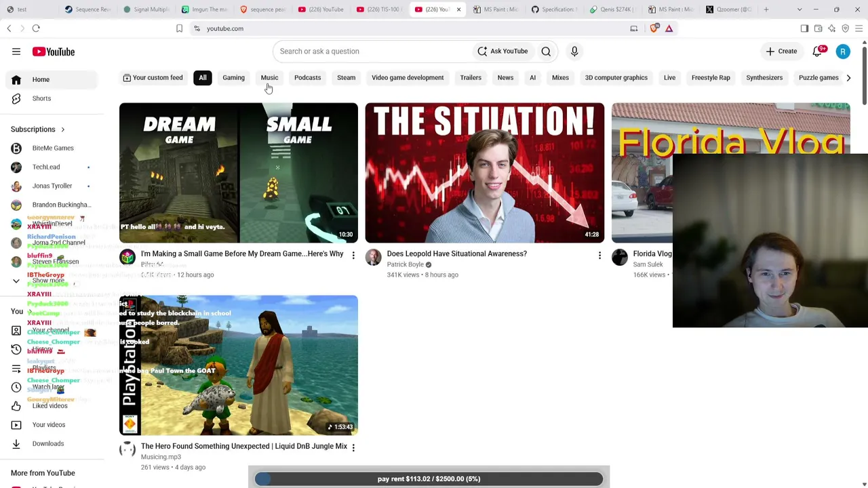Select the Freestyle Rap chip
Viewport: 868px width, 488px height.
711,77
